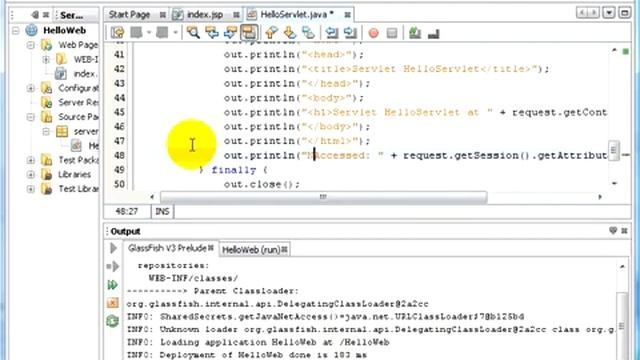640x360 pixels.
Task: Click green refresh icon in Output
Action: pyautogui.click(x=113, y=321)
